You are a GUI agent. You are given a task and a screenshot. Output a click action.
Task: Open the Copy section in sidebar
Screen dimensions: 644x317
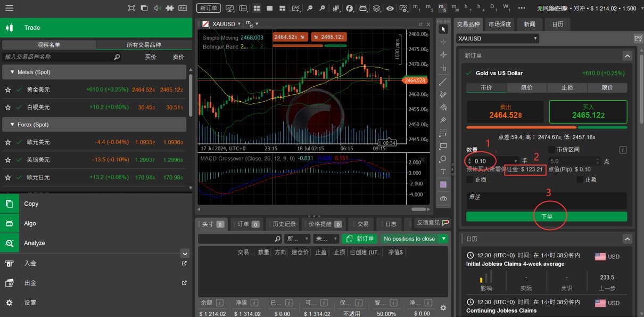[96, 204]
